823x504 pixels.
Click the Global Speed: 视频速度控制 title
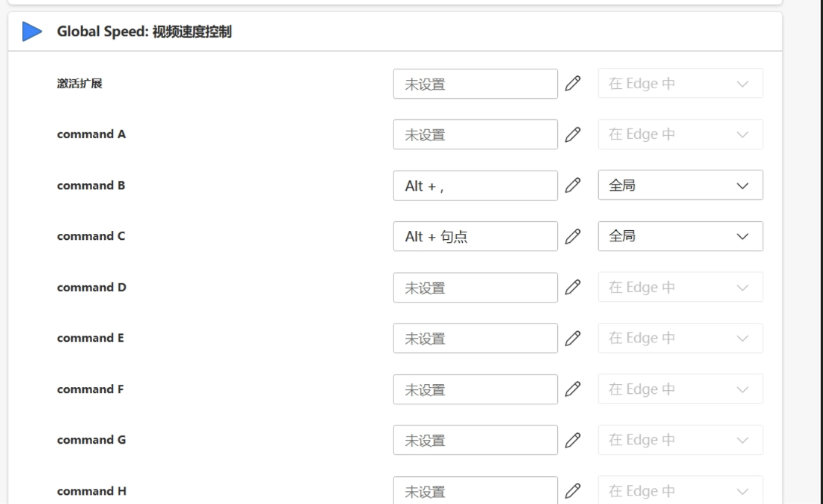click(144, 32)
